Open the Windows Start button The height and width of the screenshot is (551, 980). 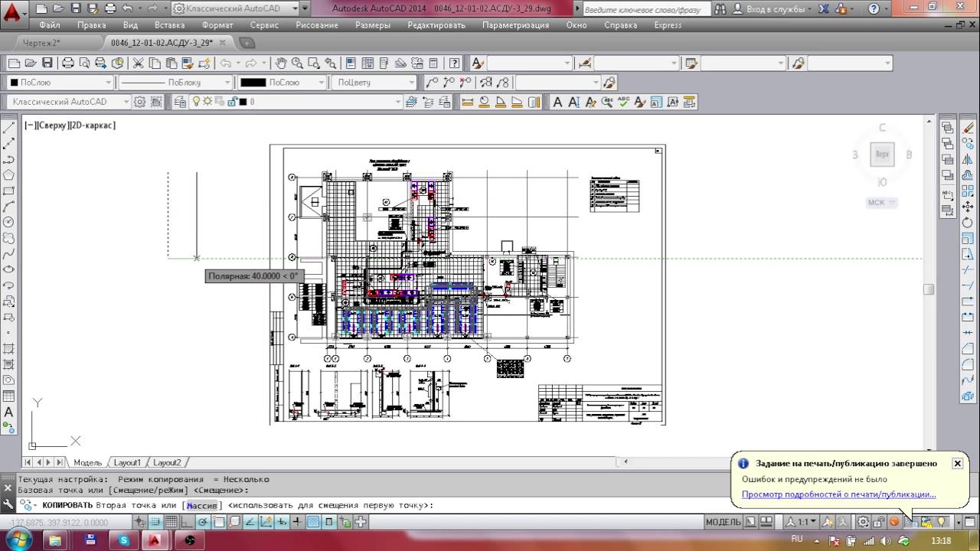18,540
